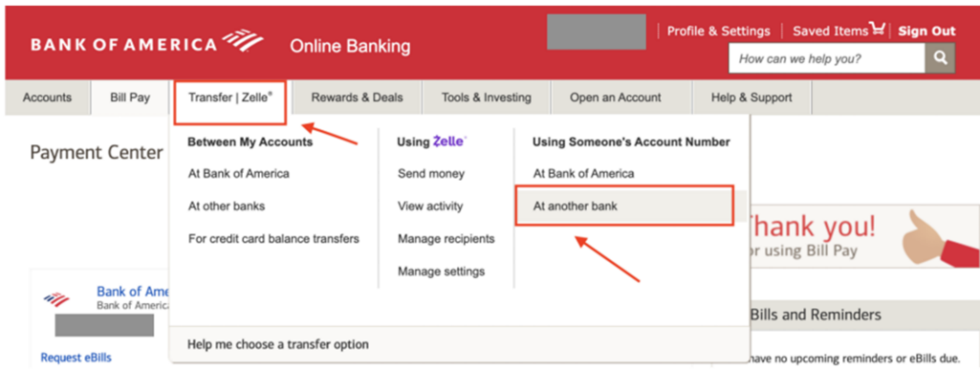Switch to the Bill Pay tab
This screenshot has height=371, width=980.
coord(130,98)
